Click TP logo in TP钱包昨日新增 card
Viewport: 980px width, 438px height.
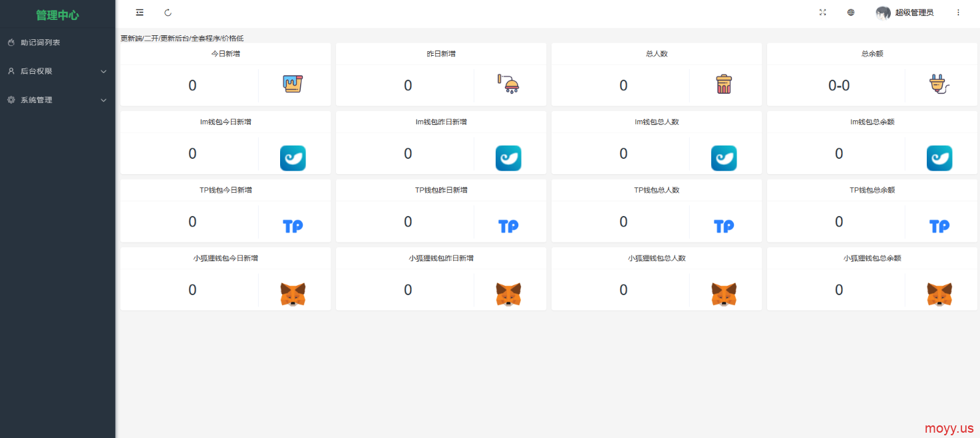(x=508, y=226)
